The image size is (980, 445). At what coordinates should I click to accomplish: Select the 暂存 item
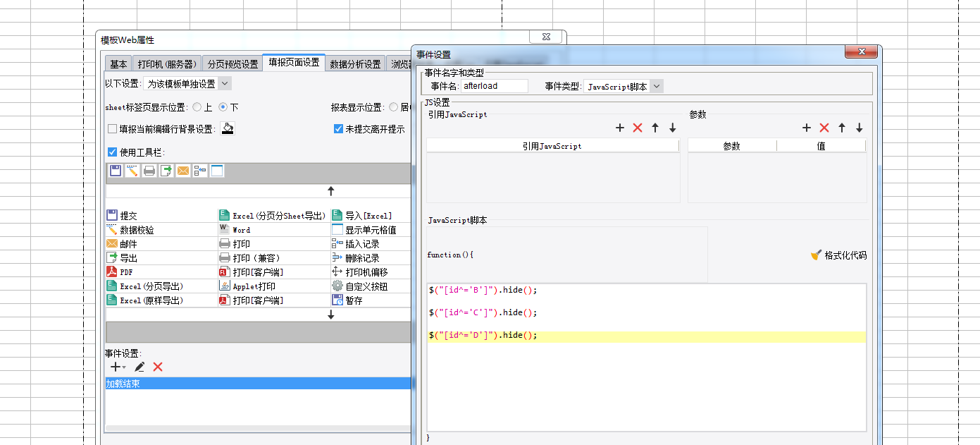pos(347,300)
